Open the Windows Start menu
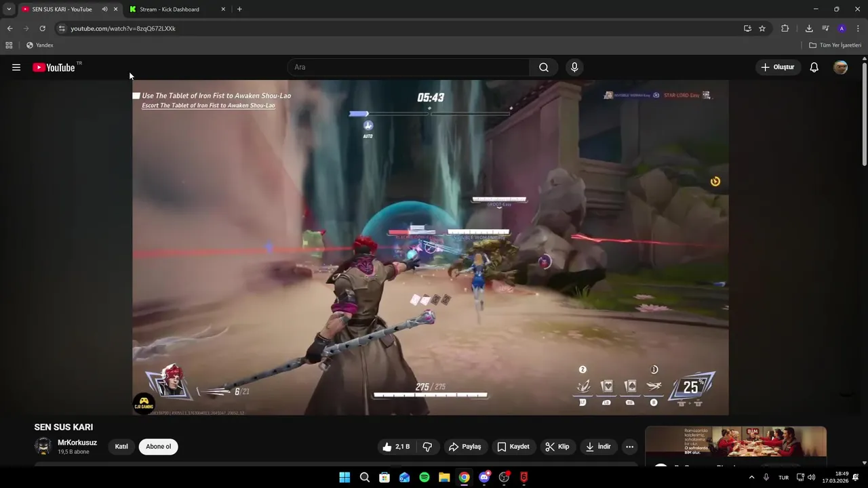 pyautogui.click(x=344, y=477)
